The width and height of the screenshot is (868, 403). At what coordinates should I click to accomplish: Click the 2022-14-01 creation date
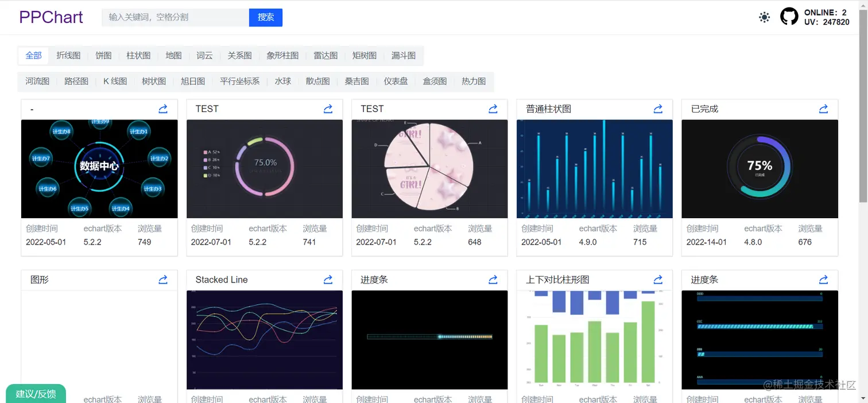(x=707, y=242)
